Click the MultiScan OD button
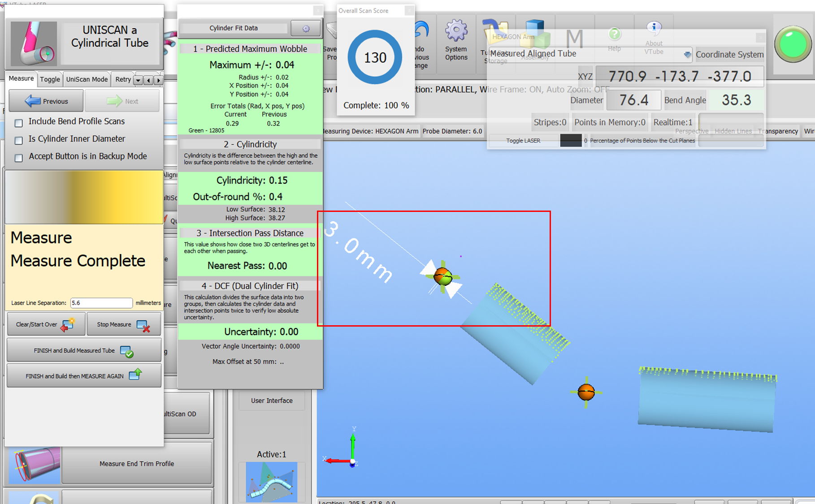Screen dimensions: 815x504 click(x=187, y=414)
